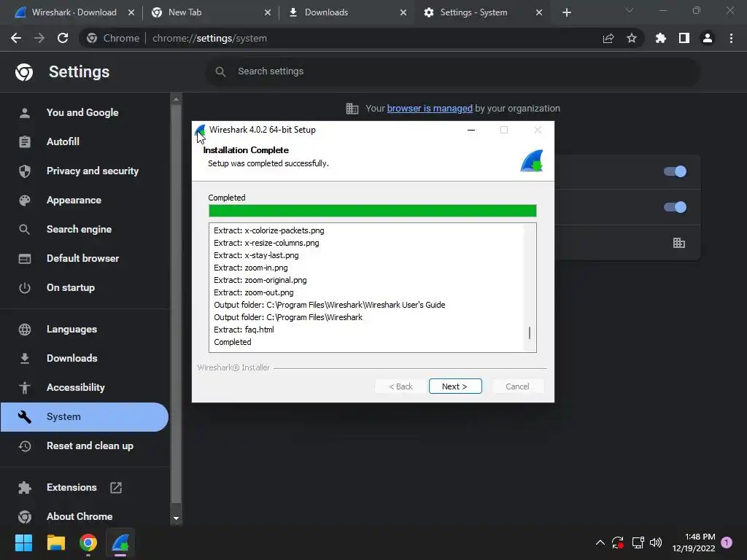Image resolution: width=747 pixels, height=560 pixels.
Task: Show hidden system tray icons
Action: 600,542
